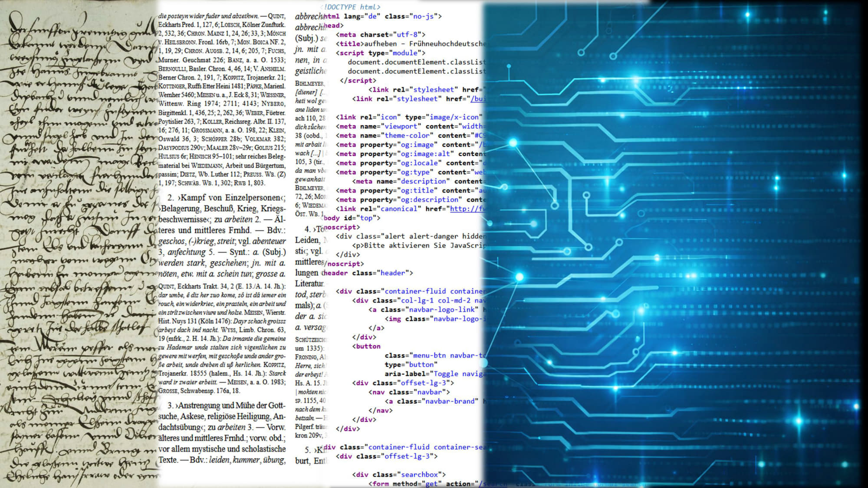868x488 pixels.
Task: Select the '<meta charset="utf-8">' code line
Action: tap(381, 34)
